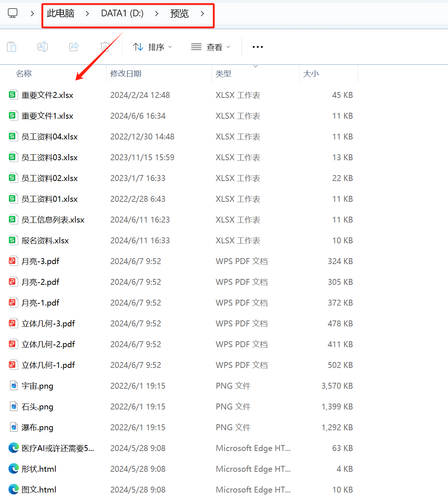The image size is (448, 497).
Task: Sort files by clicking the 名称 column header
Action: coord(24,73)
